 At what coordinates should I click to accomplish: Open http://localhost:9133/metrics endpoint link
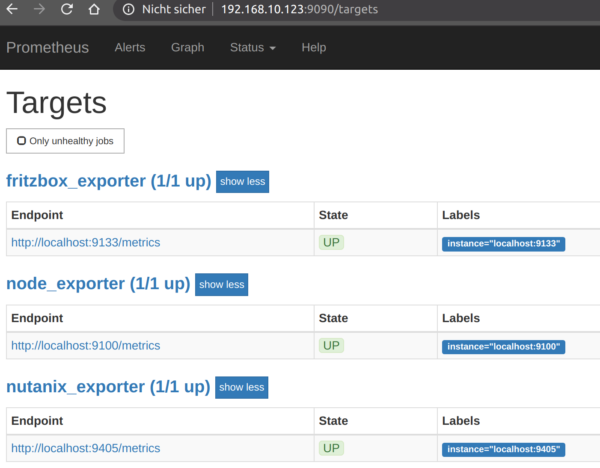(x=86, y=243)
